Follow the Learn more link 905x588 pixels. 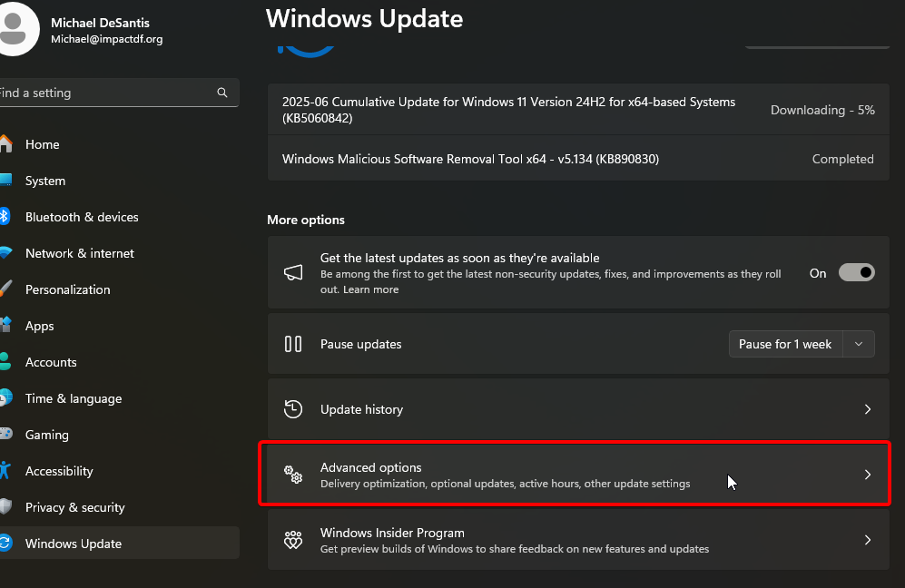370,289
